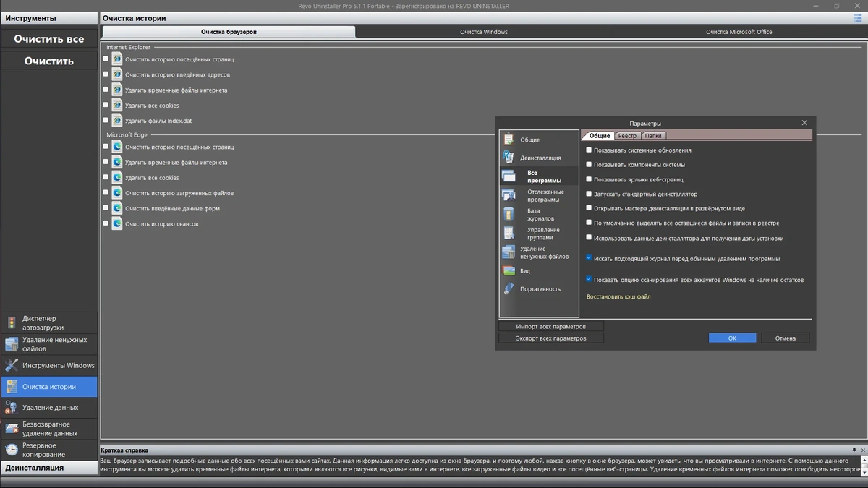The image size is (868, 488).
Task: Switch to Очистка Windows tab
Action: (x=484, y=32)
